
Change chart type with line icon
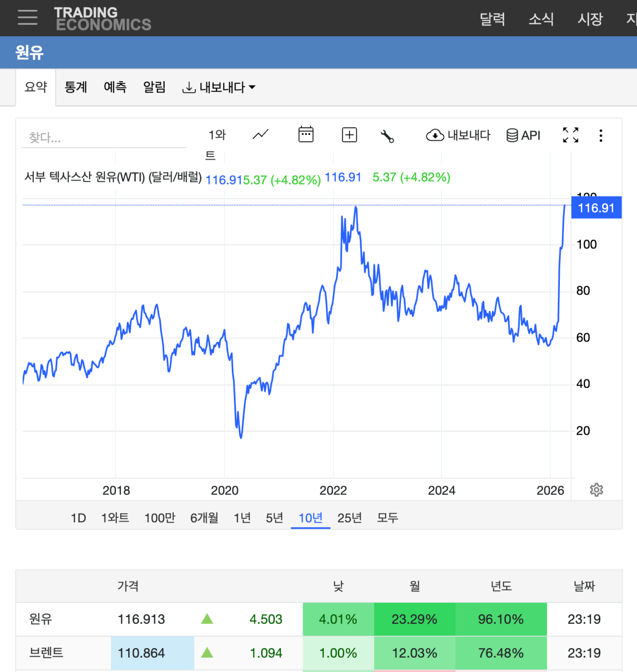[260, 135]
